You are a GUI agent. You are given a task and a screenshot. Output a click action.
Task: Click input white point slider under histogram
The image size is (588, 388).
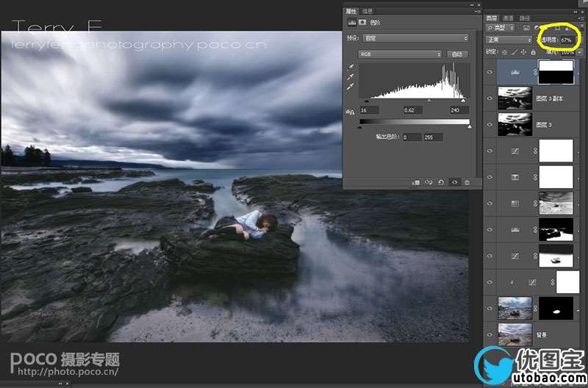(463, 101)
